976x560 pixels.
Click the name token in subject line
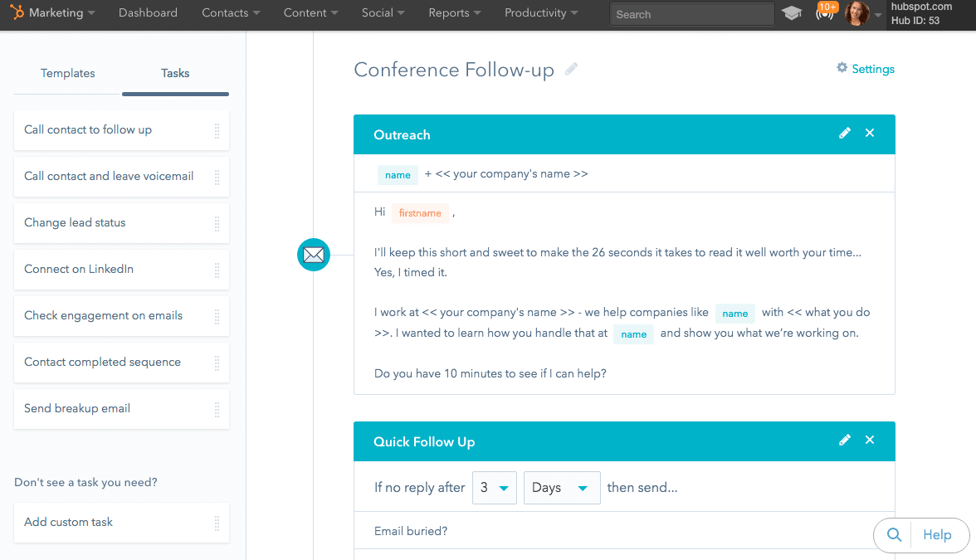[x=398, y=175]
